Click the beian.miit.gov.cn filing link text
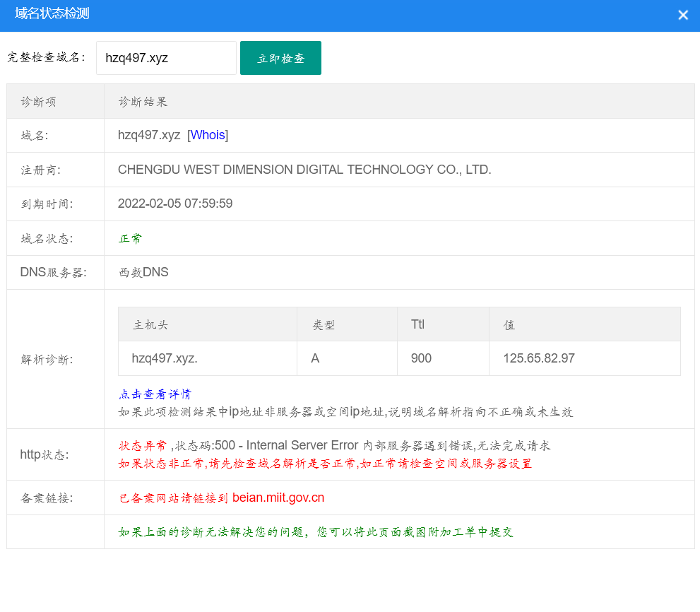 point(278,498)
